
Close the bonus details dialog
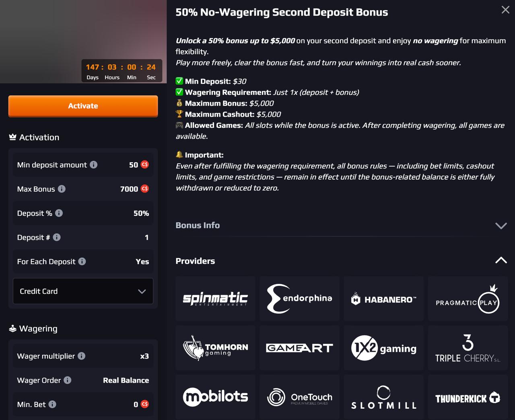coord(505,10)
